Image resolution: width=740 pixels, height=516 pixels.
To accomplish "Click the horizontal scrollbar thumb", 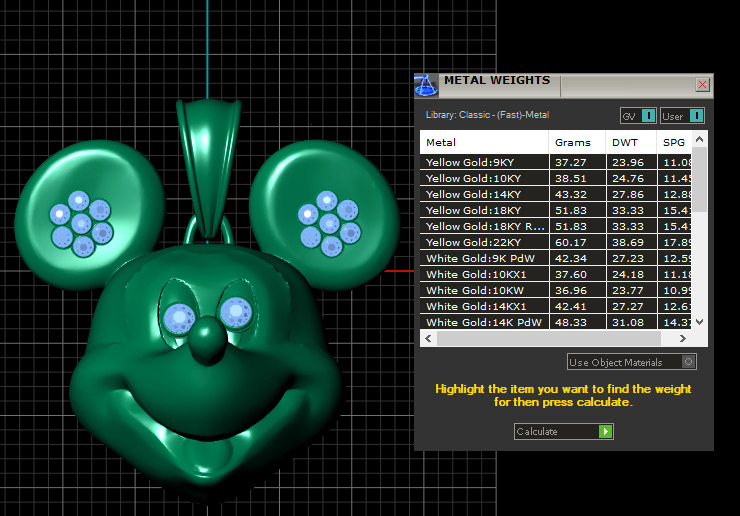I will (549, 338).
